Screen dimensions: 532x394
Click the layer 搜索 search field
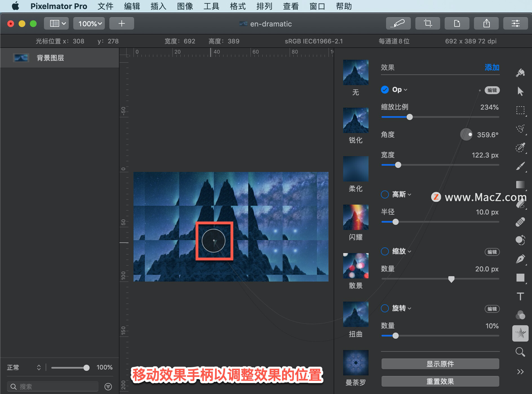53,386
